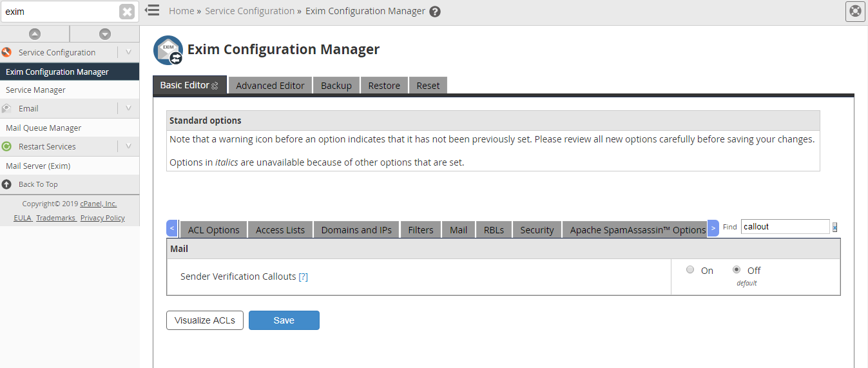Click Back To Top link
The image size is (868, 368).
38,184
